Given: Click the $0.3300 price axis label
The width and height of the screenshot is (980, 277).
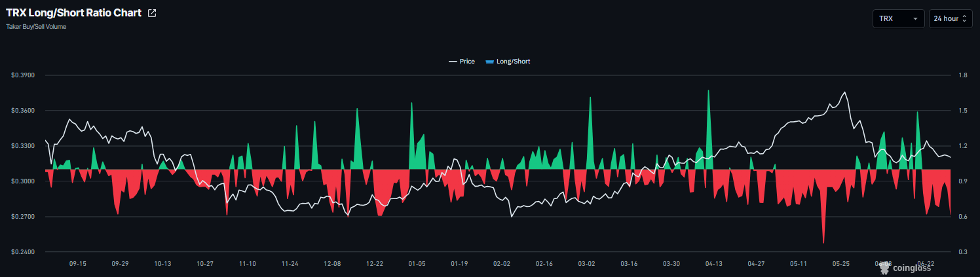Looking at the screenshot, I should (x=22, y=146).
